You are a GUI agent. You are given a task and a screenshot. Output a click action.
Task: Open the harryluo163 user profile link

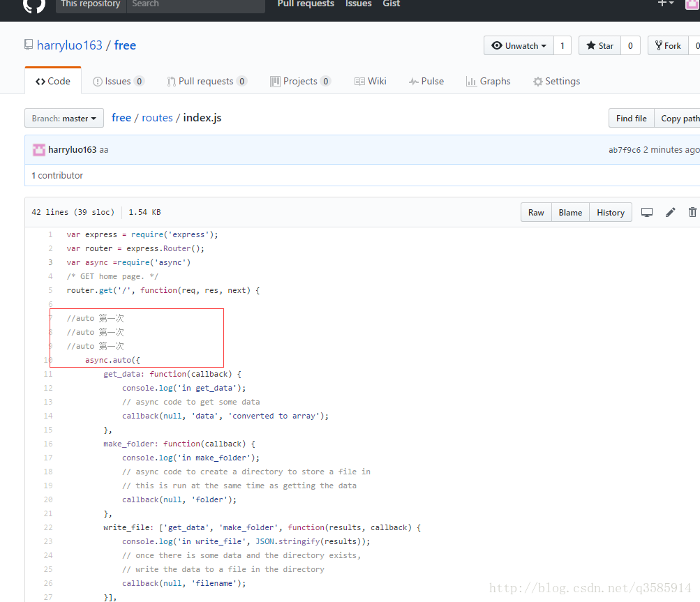(x=70, y=45)
